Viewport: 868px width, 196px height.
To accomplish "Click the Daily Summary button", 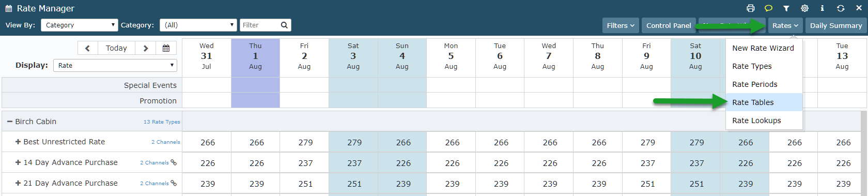I will (x=835, y=25).
